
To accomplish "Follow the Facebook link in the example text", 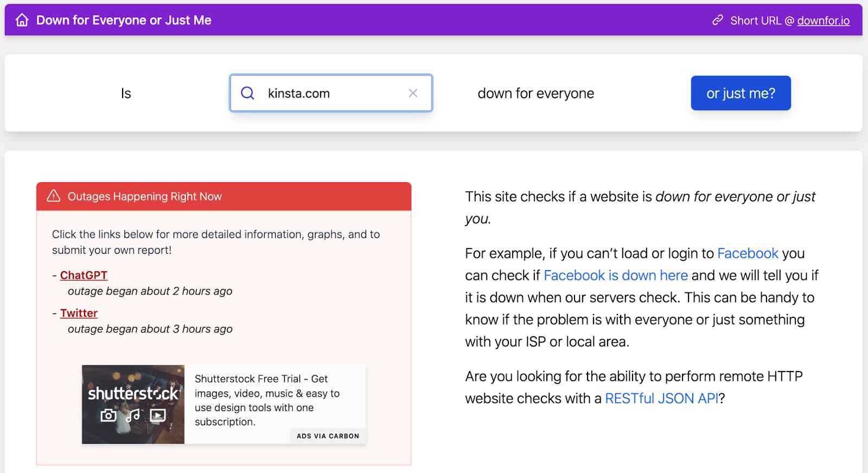I will pos(748,253).
